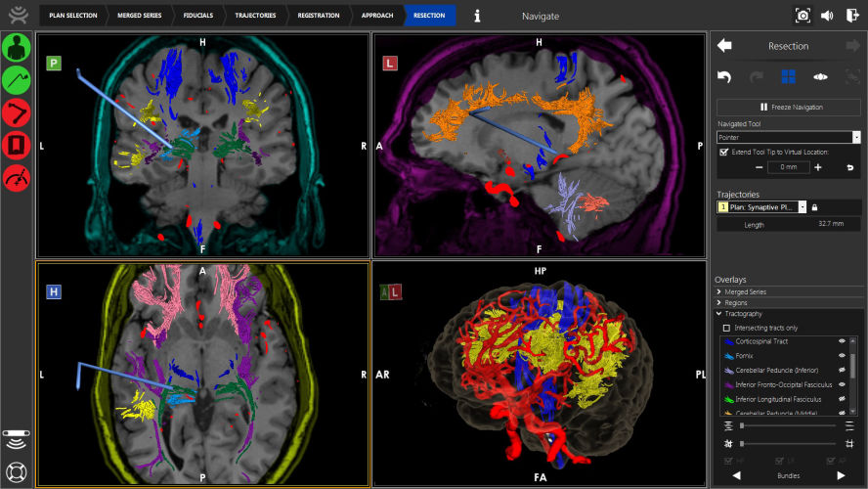Image resolution: width=868 pixels, height=489 pixels.
Task: Enable Intersecting tracts only checkbox
Action: click(724, 328)
